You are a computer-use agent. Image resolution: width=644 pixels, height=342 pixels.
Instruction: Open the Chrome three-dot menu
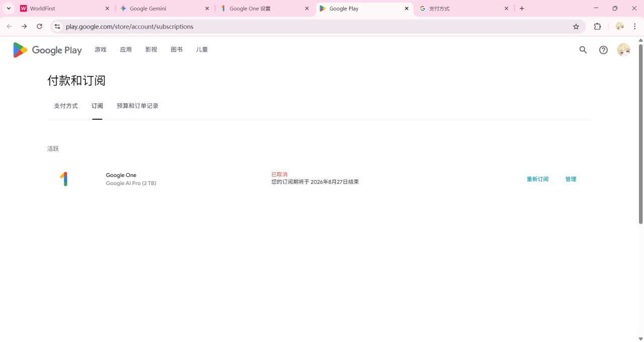click(635, 27)
